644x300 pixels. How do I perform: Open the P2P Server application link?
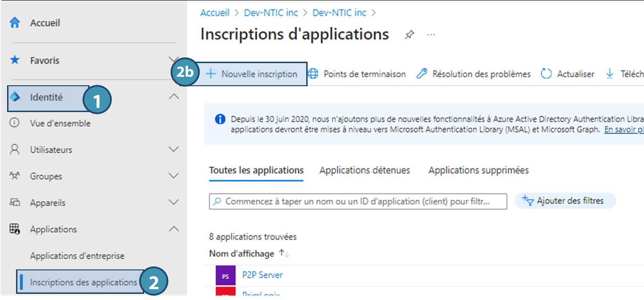pyautogui.click(x=262, y=275)
